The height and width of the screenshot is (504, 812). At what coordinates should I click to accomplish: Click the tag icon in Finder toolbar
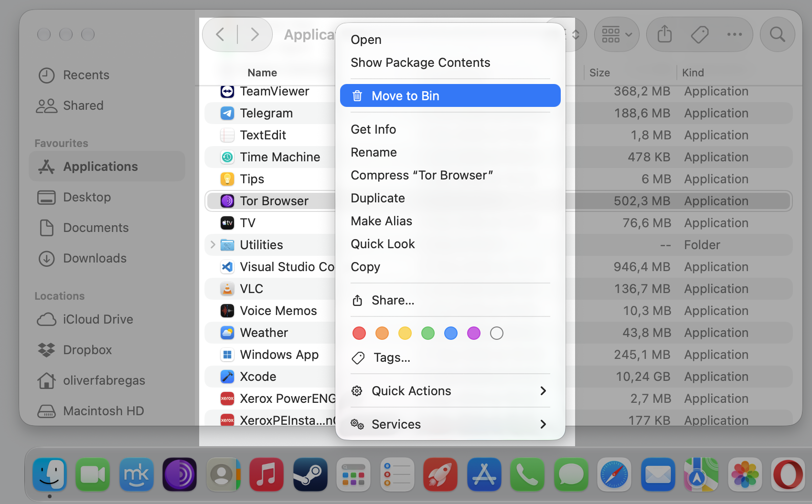pos(700,34)
